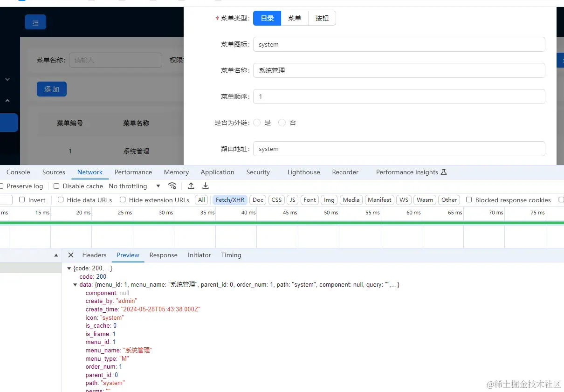The width and height of the screenshot is (564, 392).
Task: Filter requests by CSS
Action: click(x=277, y=199)
